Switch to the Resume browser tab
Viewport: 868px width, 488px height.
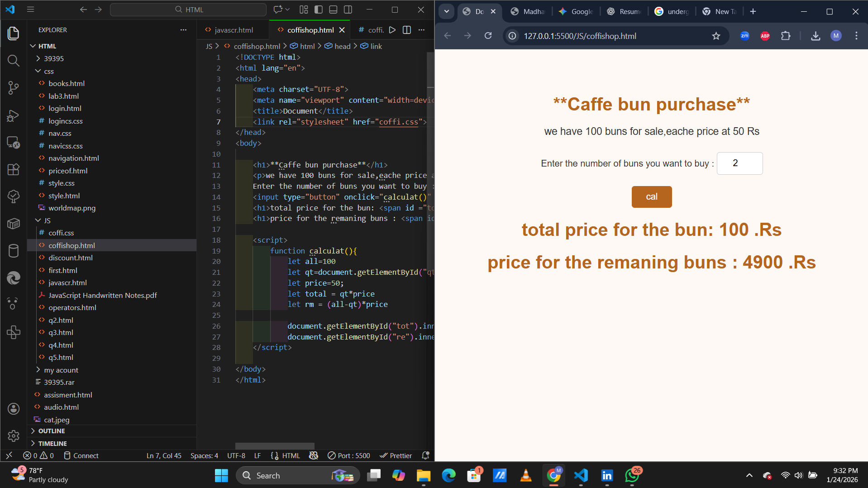point(625,12)
